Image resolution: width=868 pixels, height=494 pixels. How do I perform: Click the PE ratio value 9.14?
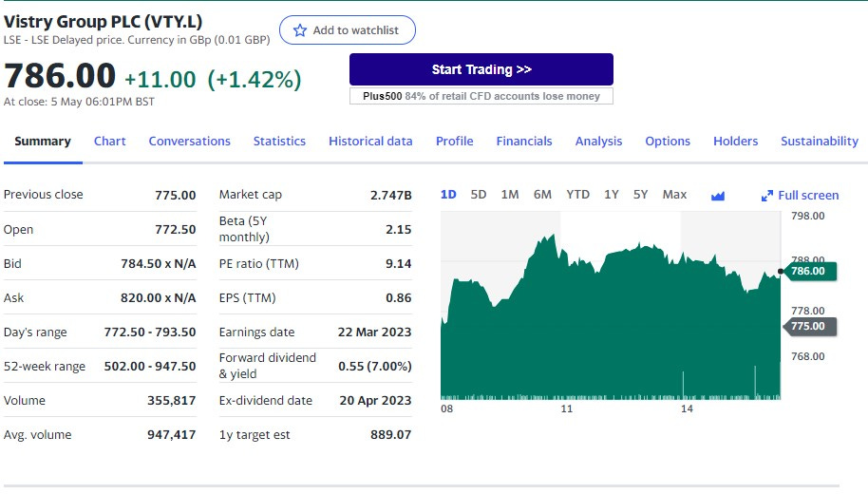pos(399,263)
